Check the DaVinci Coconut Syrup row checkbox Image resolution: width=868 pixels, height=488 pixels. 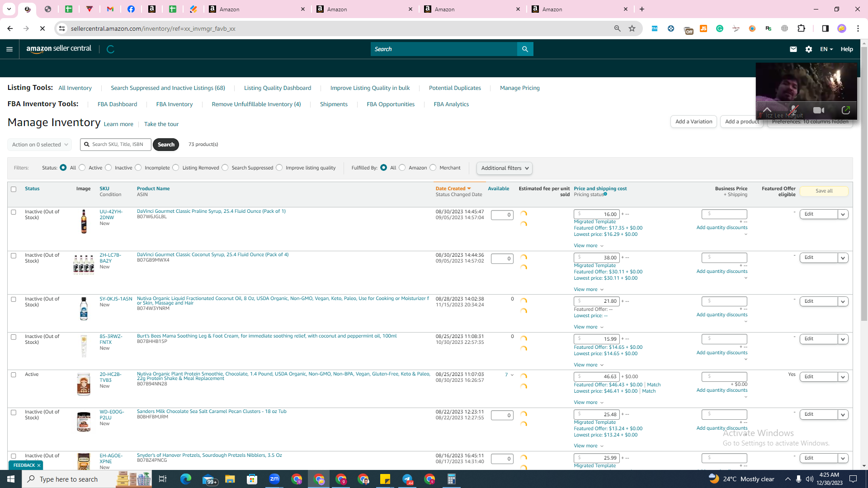click(14, 256)
